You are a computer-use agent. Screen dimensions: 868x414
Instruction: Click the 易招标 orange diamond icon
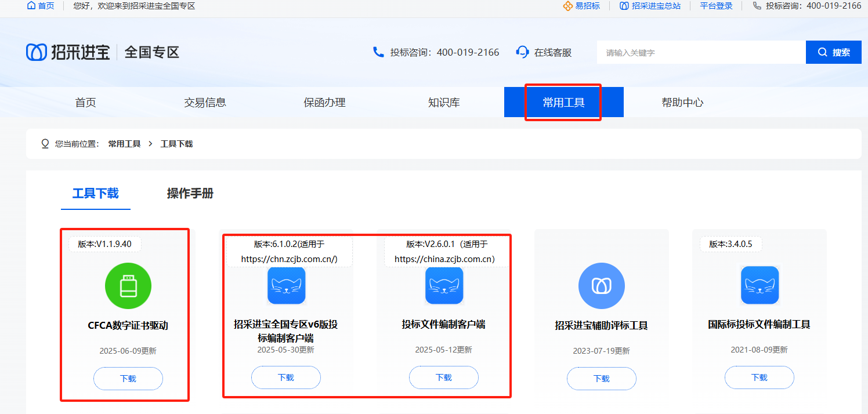567,6
